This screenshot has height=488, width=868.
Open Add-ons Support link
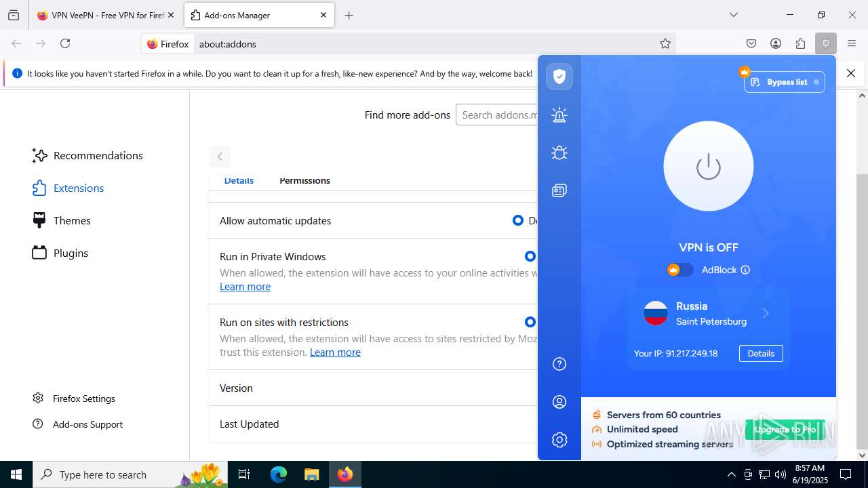pos(78,424)
